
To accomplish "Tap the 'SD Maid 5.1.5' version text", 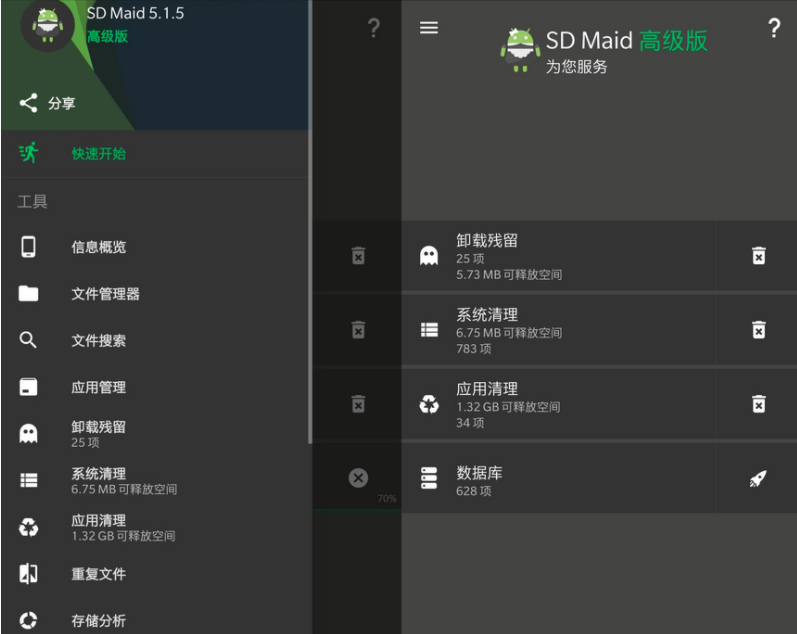I will (135, 13).
